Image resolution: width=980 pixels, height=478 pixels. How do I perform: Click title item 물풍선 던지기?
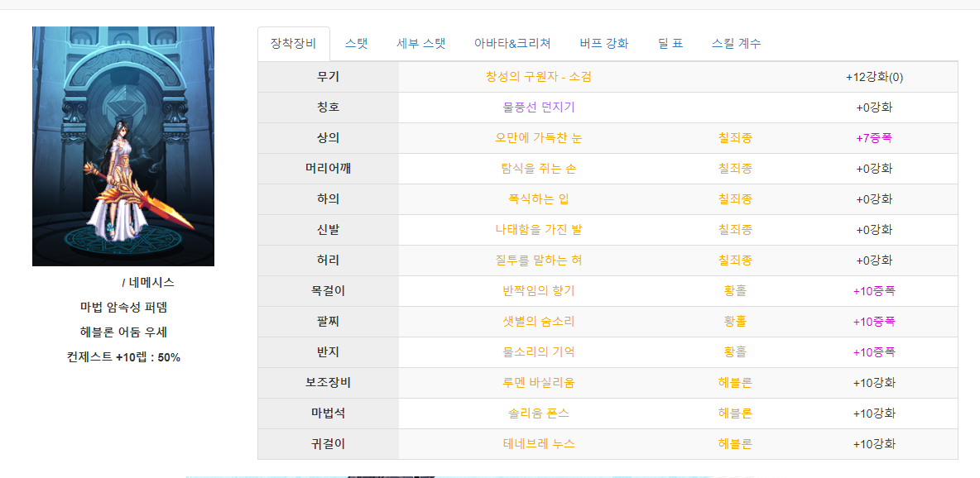point(539,108)
